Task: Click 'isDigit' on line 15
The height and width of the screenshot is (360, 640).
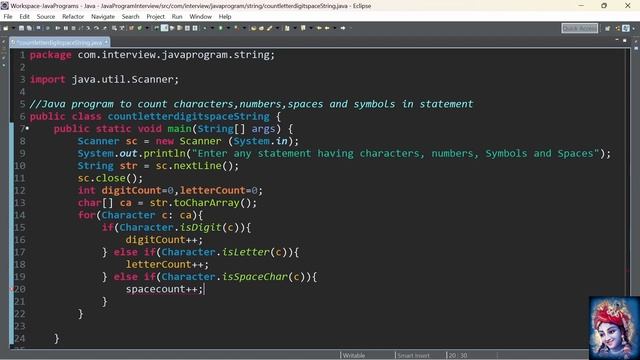Action: [x=200, y=227]
